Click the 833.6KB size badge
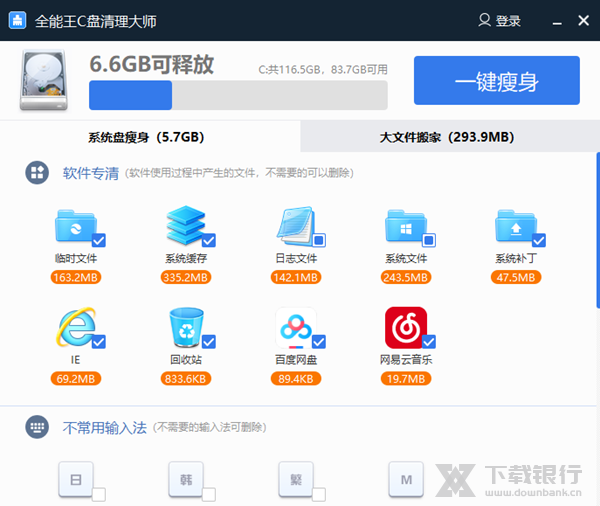Image resolution: width=600 pixels, height=506 pixels. (x=186, y=379)
